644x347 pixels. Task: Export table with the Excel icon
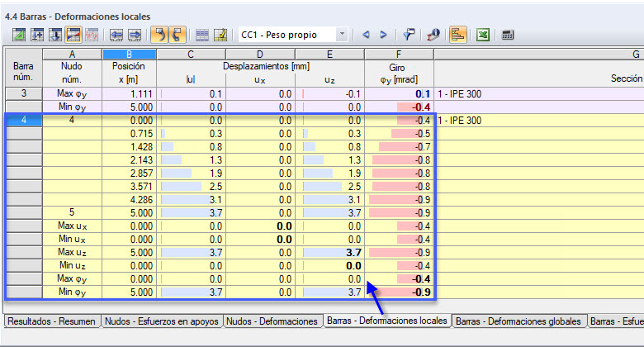tap(483, 35)
